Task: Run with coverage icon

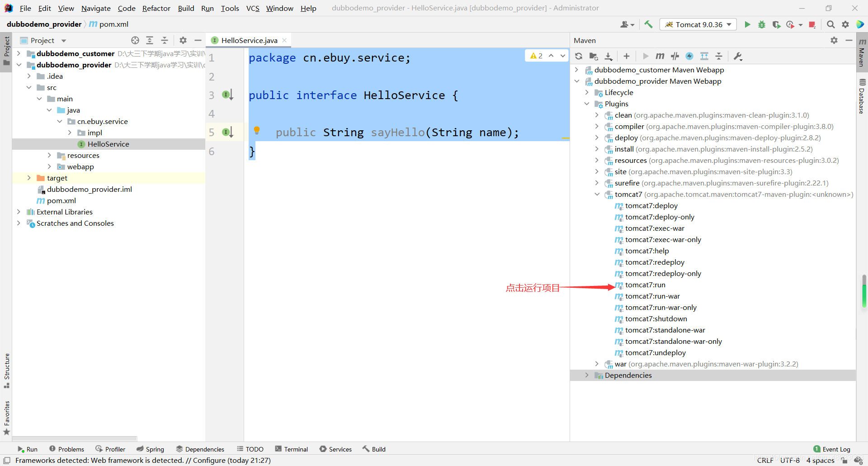Action: [x=776, y=24]
